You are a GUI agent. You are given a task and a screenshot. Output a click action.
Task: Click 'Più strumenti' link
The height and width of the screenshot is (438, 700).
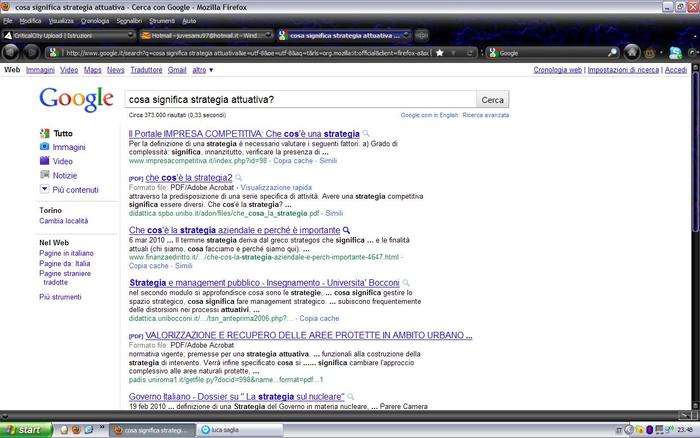click(x=60, y=297)
